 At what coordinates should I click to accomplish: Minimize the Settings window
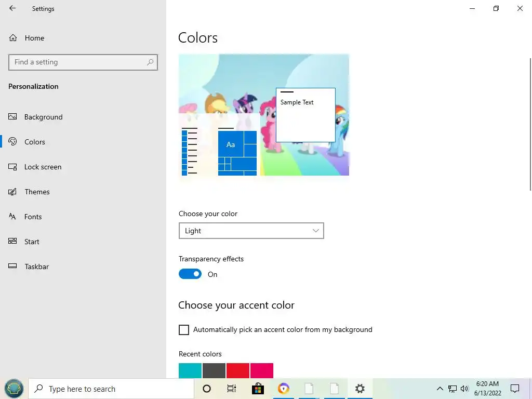(x=472, y=8)
